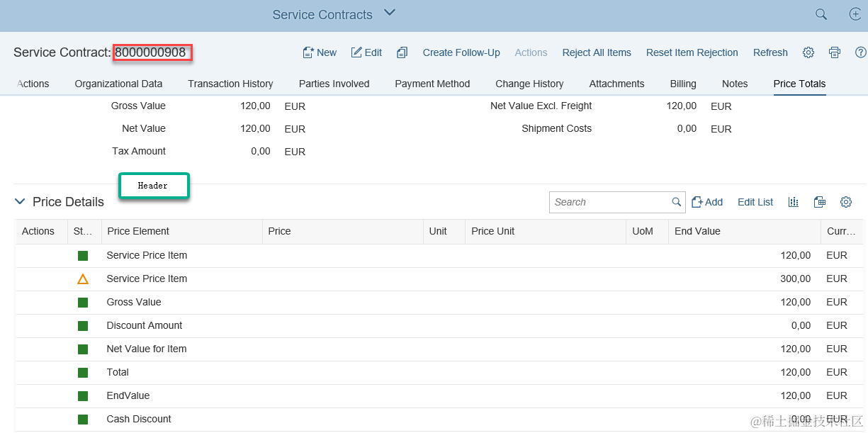Switch to the Billing tab
Viewport: 868px width, 433px height.
[x=683, y=84]
